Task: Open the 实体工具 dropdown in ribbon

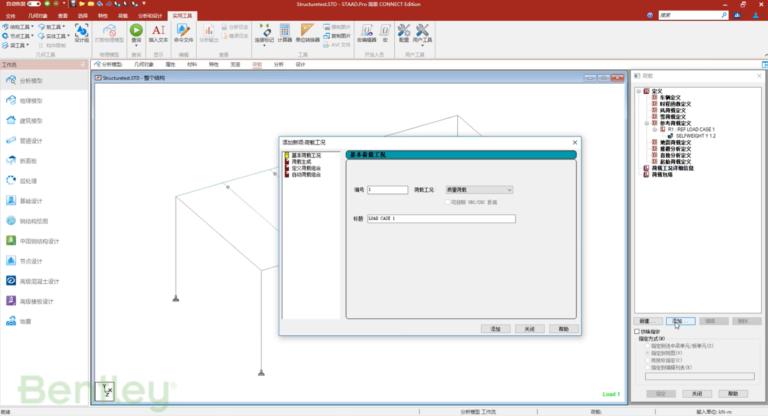Action: (x=54, y=36)
